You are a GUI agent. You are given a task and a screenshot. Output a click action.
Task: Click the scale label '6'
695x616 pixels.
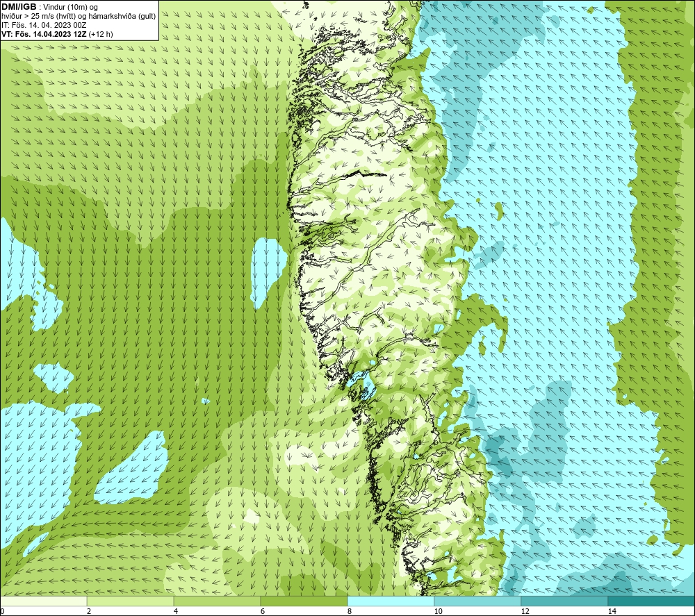click(x=263, y=611)
